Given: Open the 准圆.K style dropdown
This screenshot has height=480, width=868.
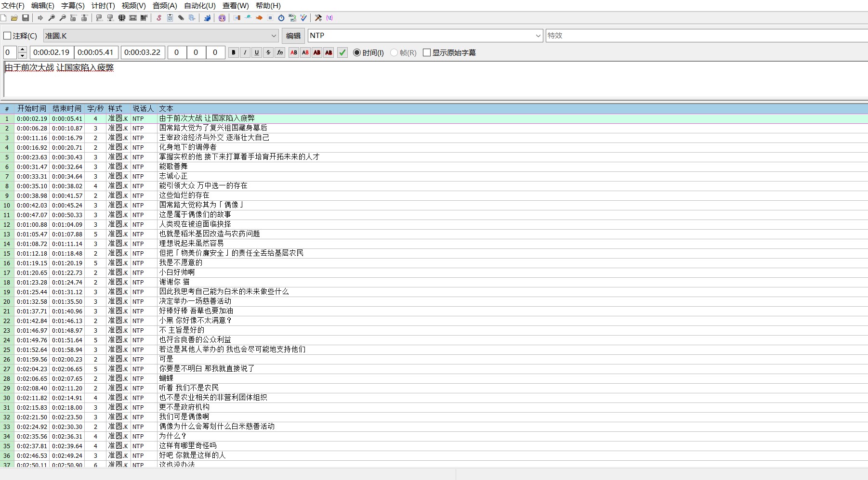Looking at the screenshot, I should [x=161, y=36].
